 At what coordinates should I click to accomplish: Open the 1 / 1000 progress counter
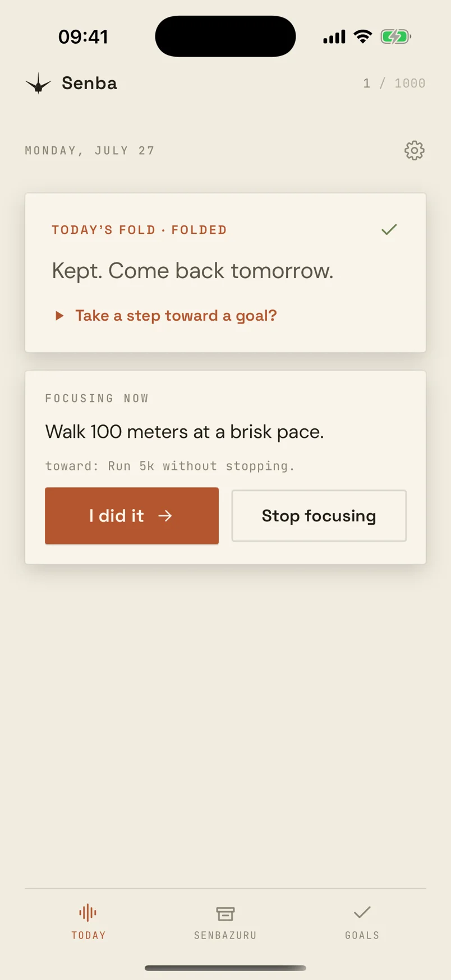[394, 84]
